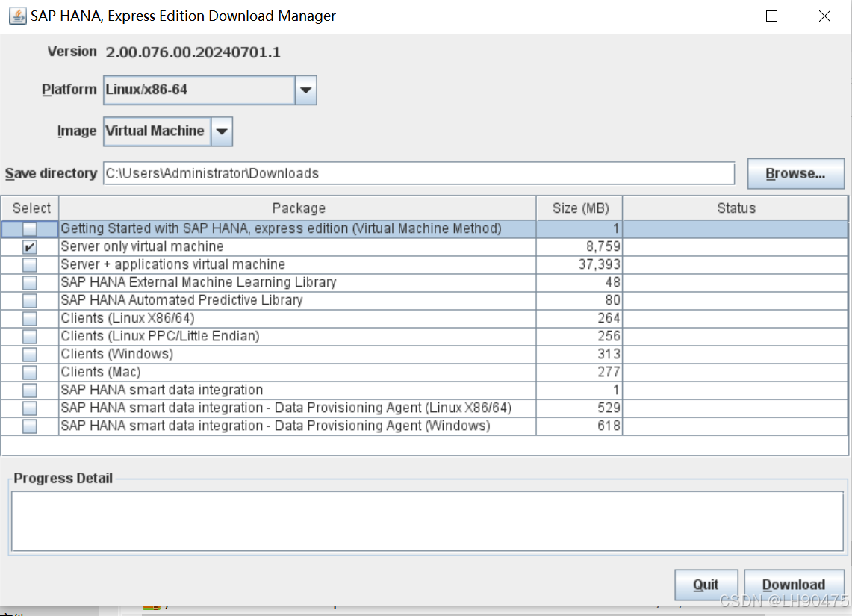Check Clients (Linux PPC/Little Endian) box
The height and width of the screenshot is (616, 852).
(29, 337)
